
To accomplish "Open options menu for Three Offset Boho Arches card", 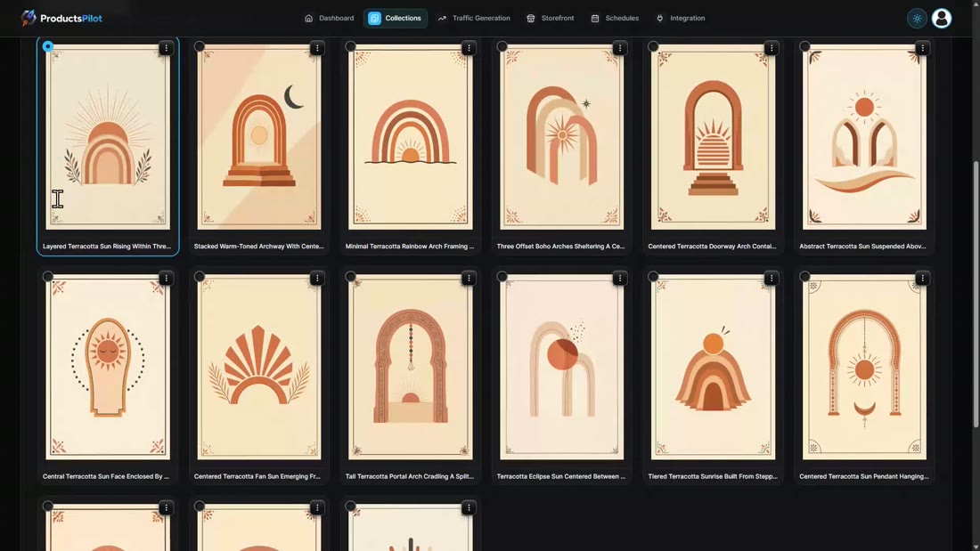I will 620,48.
